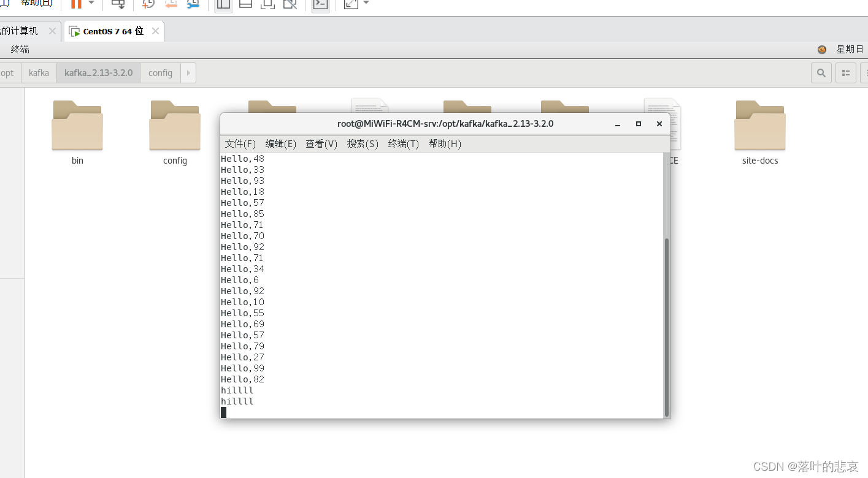Click the Hello,85 line
Image resolution: width=868 pixels, height=478 pixels.
click(242, 214)
